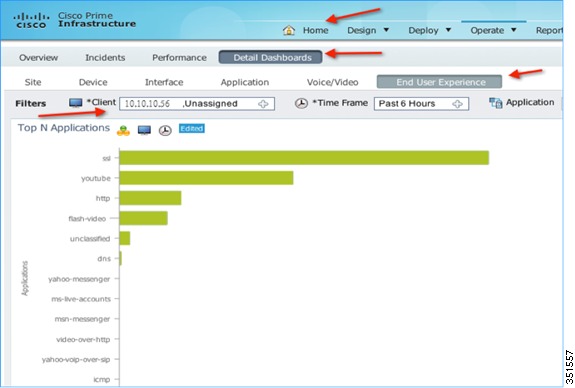The image size is (575, 388).
Task: Open the Site dashboard tab
Action: click(33, 82)
